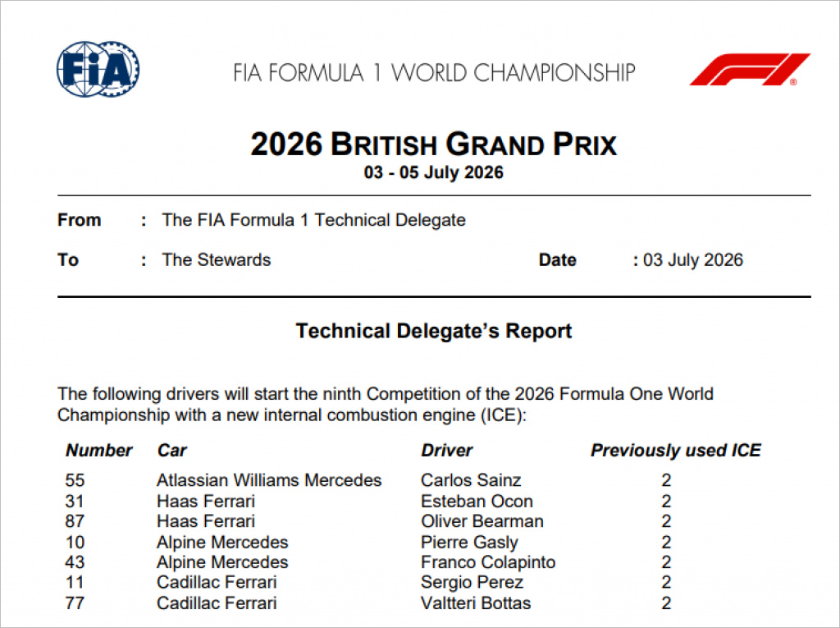Click driver name Oliver Bearman
840x628 pixels.
pyautogui.click(x=482, y=521)
